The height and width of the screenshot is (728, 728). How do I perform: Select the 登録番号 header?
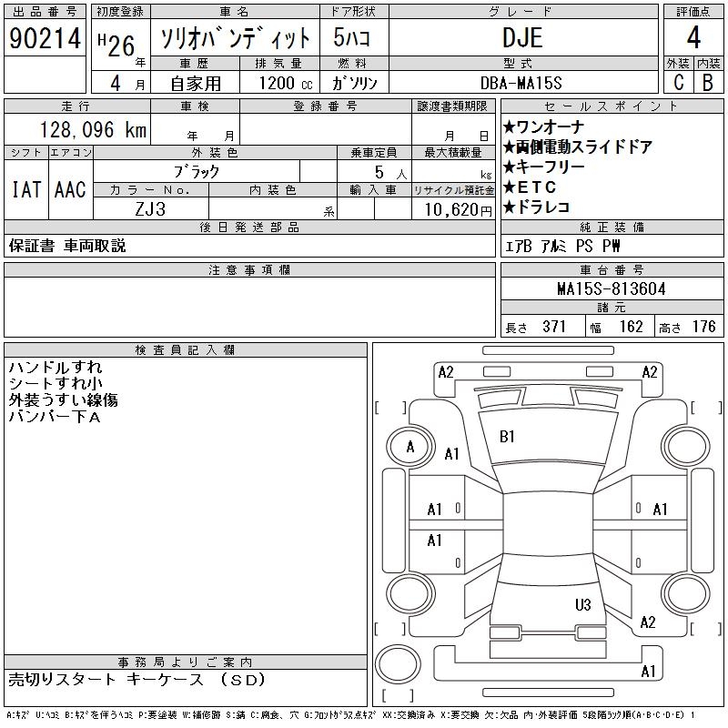326,106
